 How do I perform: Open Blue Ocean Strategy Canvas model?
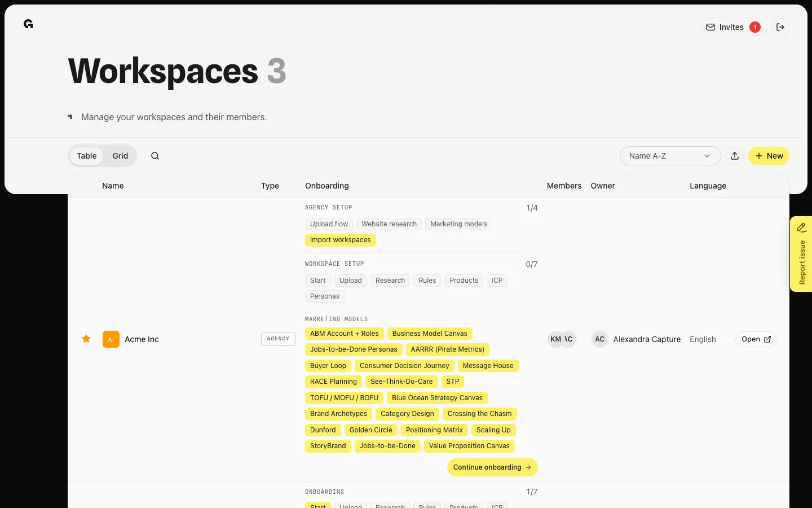[438, 398]
